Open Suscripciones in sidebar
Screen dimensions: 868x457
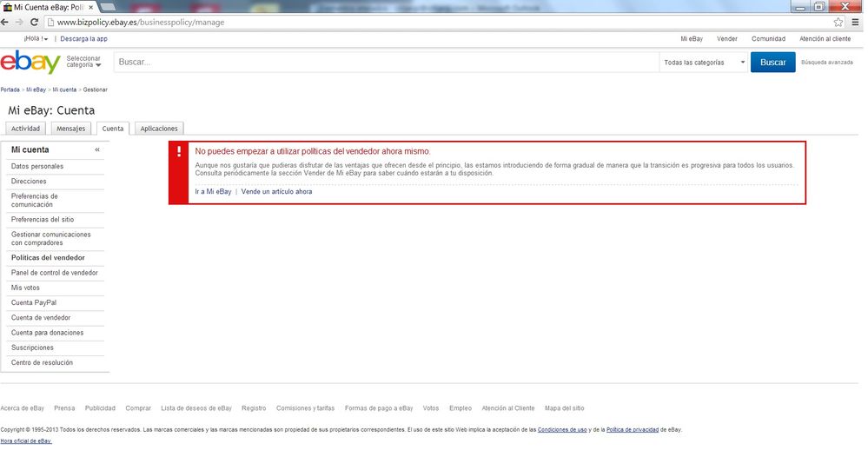coord(32,347)
